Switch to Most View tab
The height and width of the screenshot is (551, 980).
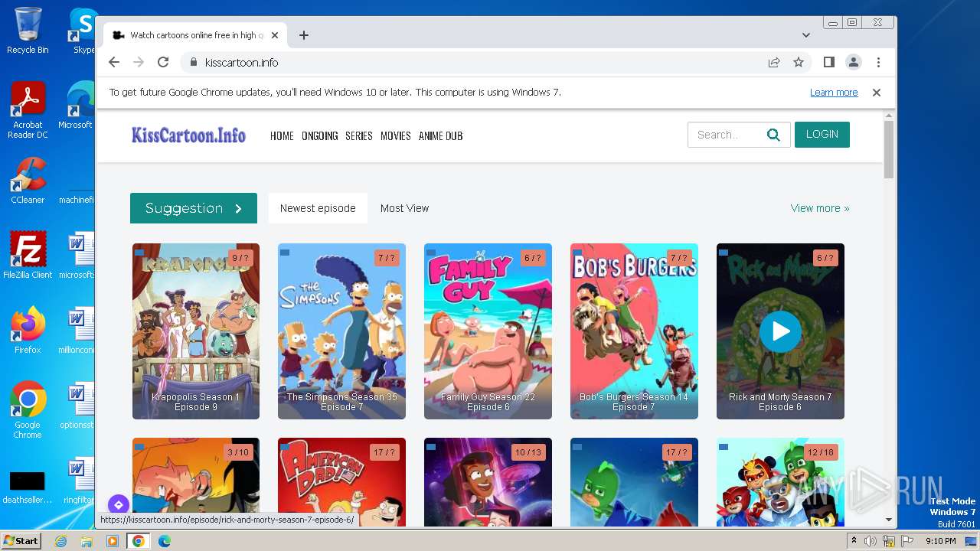tap(404, 208)
